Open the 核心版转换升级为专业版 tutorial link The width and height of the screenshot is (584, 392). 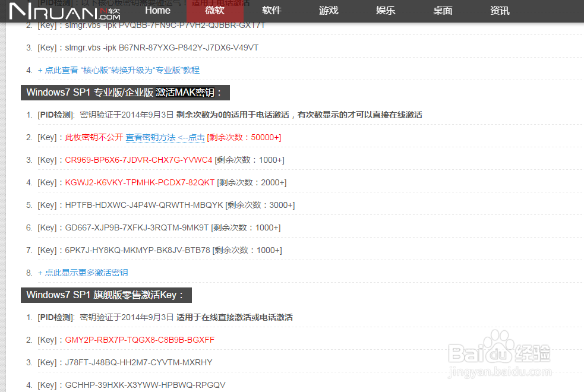[119, 70]
